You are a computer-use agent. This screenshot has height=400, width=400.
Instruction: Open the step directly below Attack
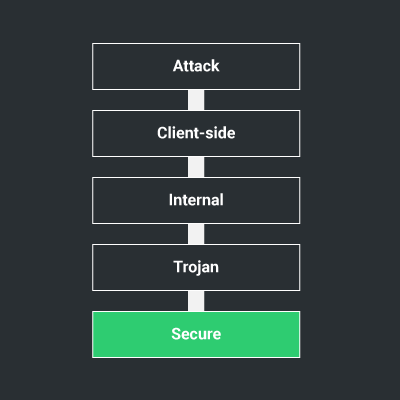coord(196,133)
